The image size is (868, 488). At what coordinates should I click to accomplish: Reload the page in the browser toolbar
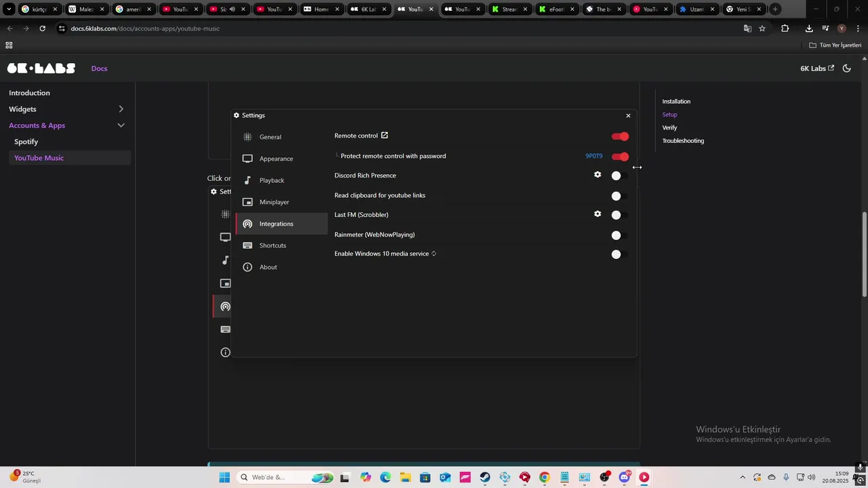[x=42, y=28]
